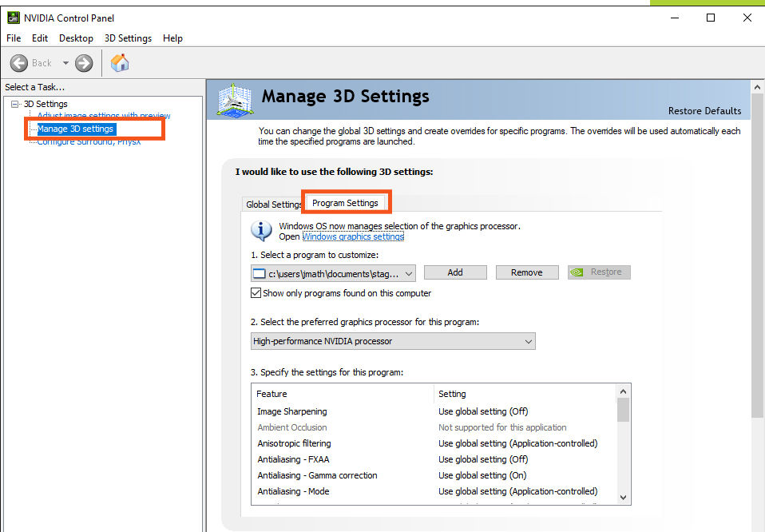The image size is (765, 532).
Task: Click the info icon beside Windows OS notice
Action: coord(261,231)
